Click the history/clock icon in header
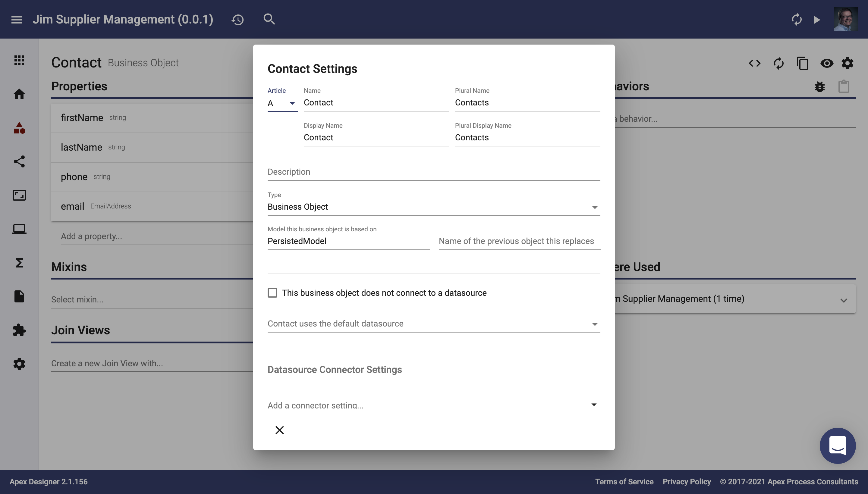The height and width of the screenshot is (494, 868). pos(237,19)
